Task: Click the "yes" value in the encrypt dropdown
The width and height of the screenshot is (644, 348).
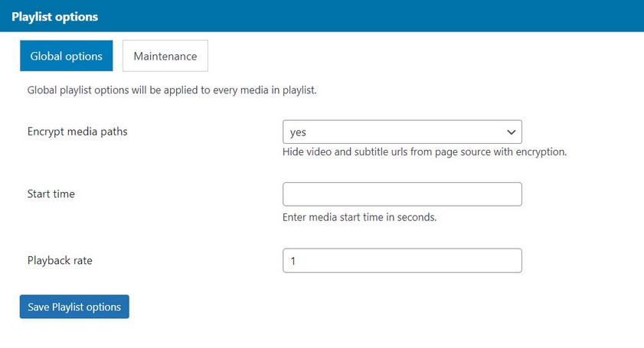Action: 298,132
